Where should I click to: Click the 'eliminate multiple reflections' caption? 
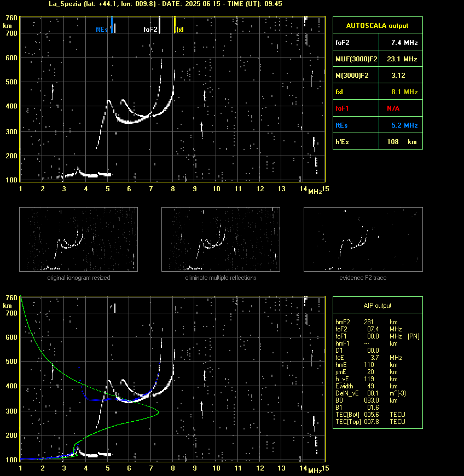pos(221,278)
